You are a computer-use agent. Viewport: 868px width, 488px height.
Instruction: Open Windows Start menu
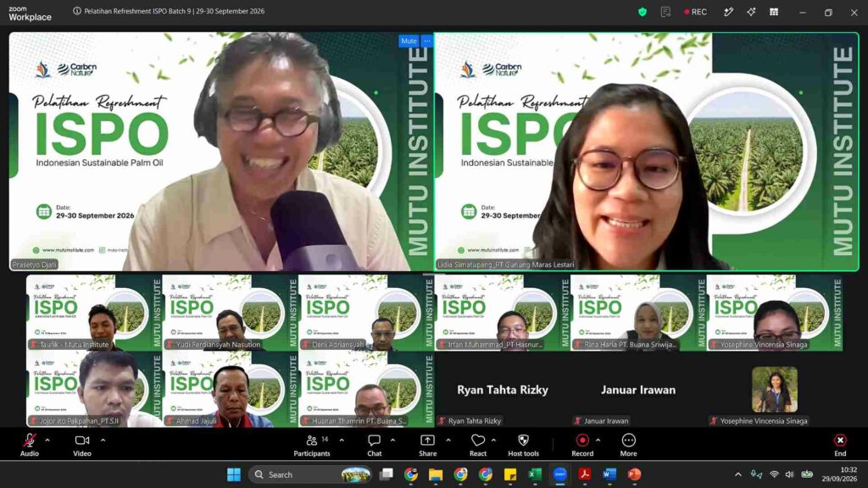[x=234, y=474]
